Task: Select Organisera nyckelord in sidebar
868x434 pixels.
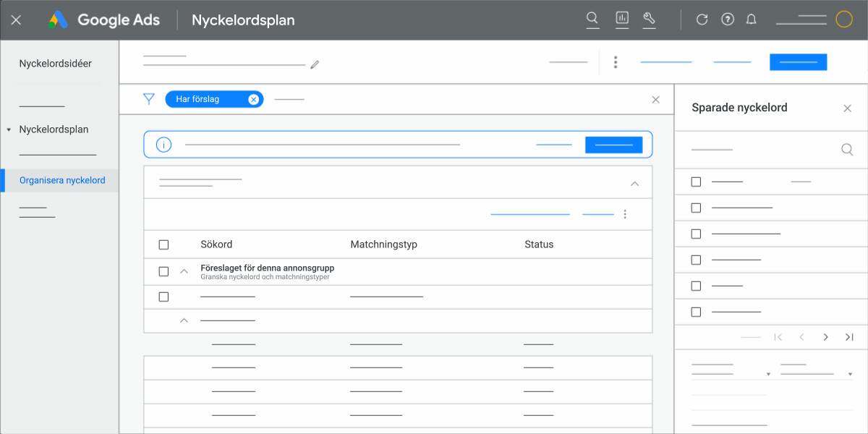Action: (62, 180)
